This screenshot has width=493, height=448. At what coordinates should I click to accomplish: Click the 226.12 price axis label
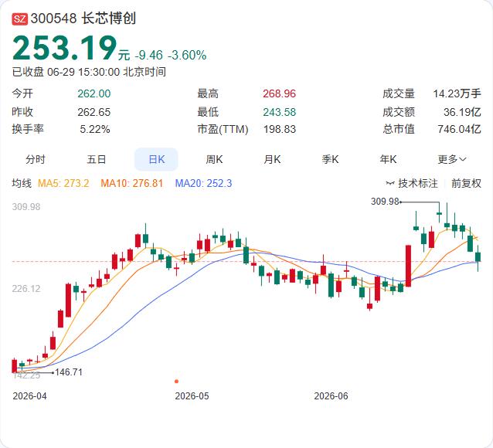(x=26, y=289)
